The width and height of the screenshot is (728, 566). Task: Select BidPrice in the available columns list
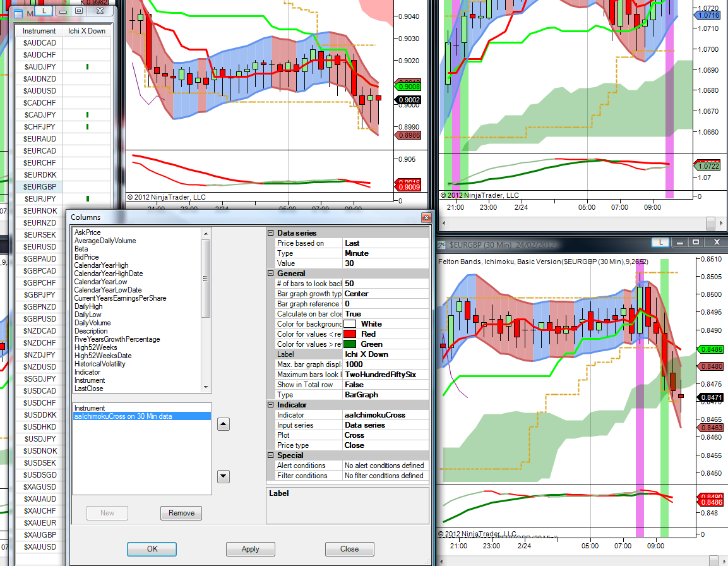87,257
